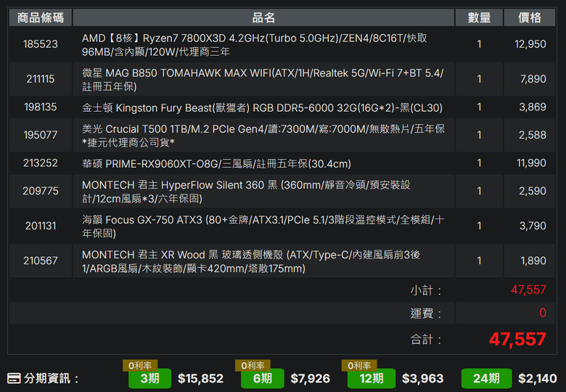Click the 商品條碼 column header
Screen dimensions: 566x392
coord(41,17)
